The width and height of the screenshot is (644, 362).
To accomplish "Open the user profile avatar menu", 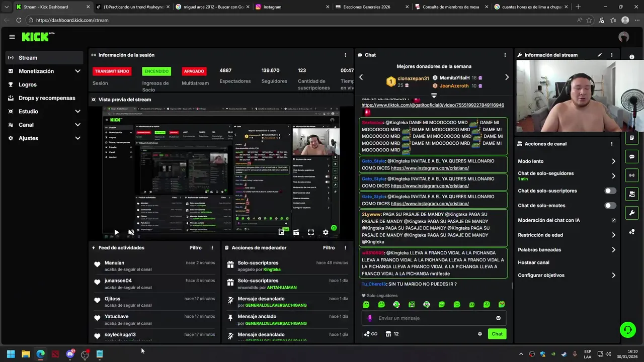I will pos(624,37).
